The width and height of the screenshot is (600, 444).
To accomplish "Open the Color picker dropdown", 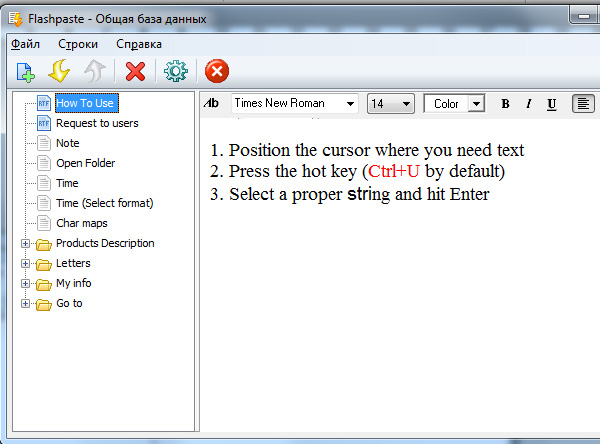I will click(476, 104).
